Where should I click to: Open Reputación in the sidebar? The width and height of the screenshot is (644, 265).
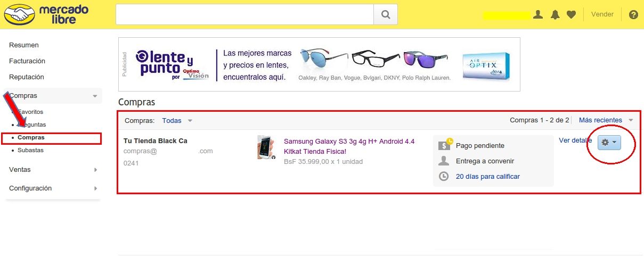(27, 77)
